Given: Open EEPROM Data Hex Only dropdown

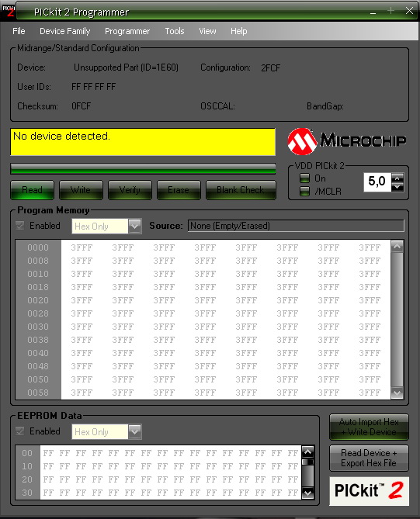Looking at the screenshot, I should (135, 431).
